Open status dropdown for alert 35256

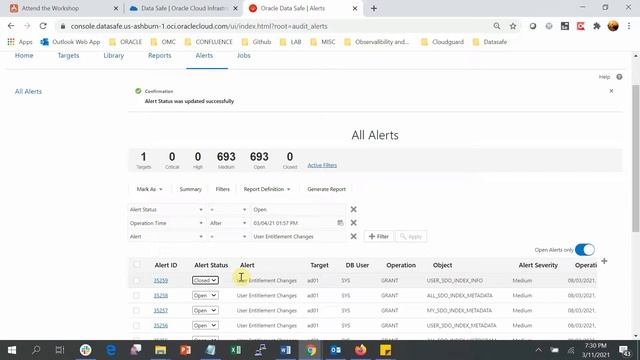pyautogui.click(x=205, y=326)
